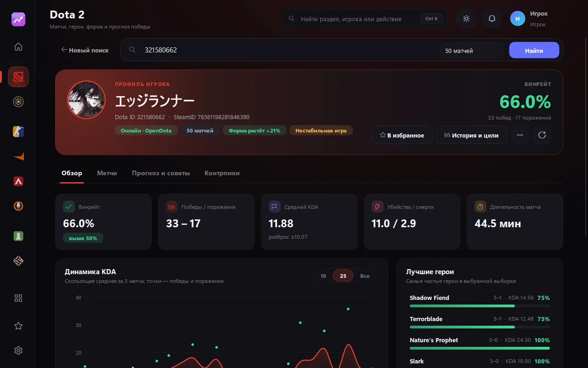The image size is (588, 368).
Task: Go back via 'Новый поиск'
Action: [x=85, y=50]
